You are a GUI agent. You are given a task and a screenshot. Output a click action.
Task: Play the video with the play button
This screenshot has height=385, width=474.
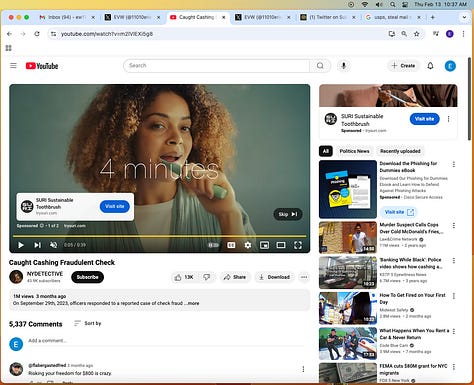point(21,245)
